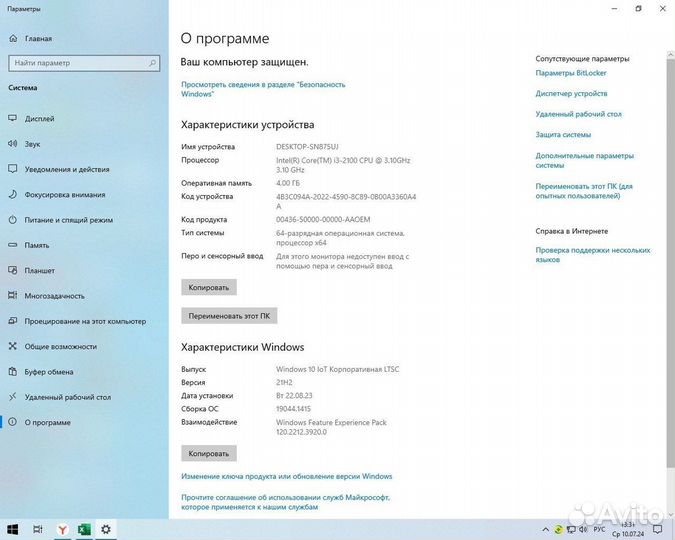Open the Windows Start button

[12, 530]
